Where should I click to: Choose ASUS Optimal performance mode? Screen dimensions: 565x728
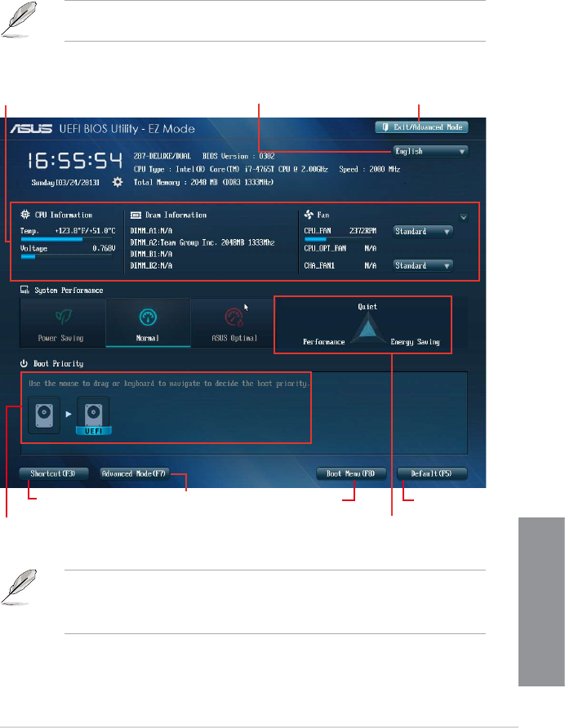[234, 322]
